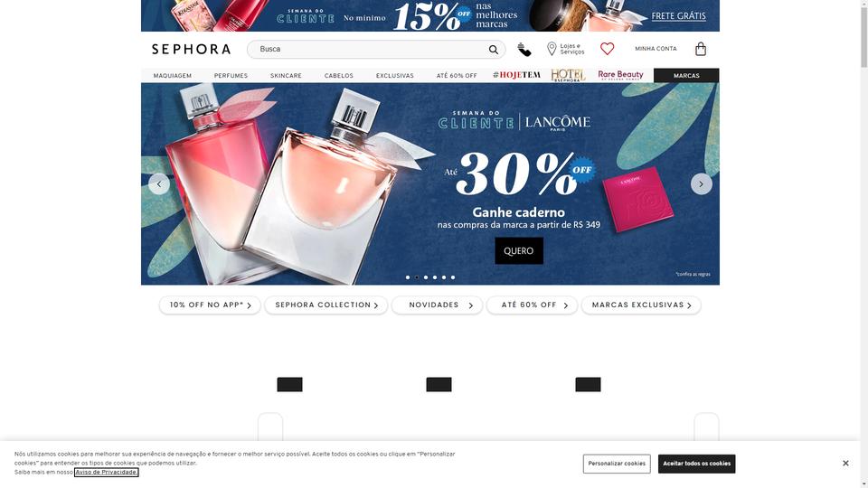This screenshot has width=868, height=488.
Task: Open the Marcas menu tab
Action: coord(686,76)
